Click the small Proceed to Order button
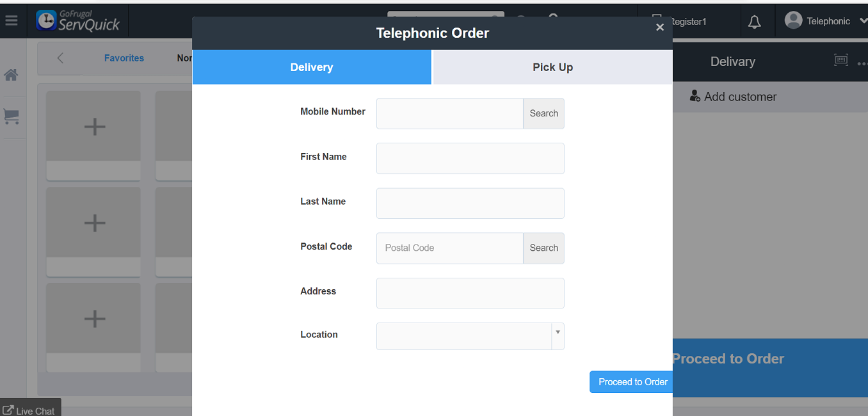Screen dimensions: 868x416 (632, 382)
